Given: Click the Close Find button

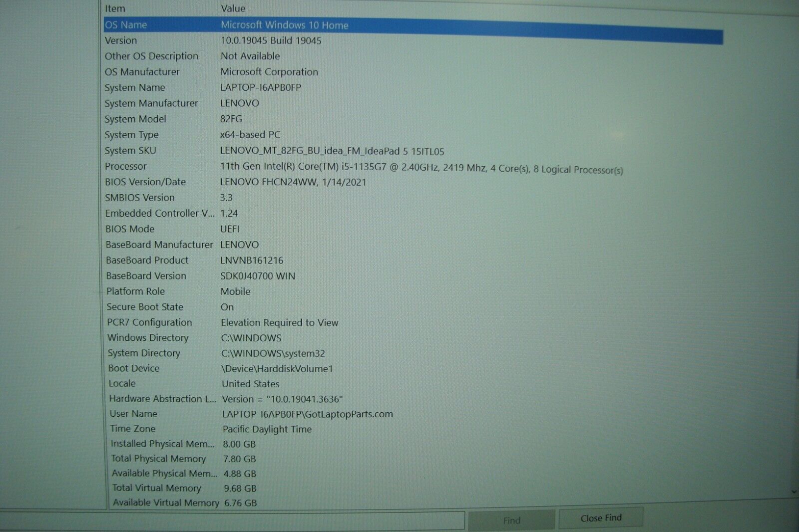Looking at the screenshot, I should 601,518.
